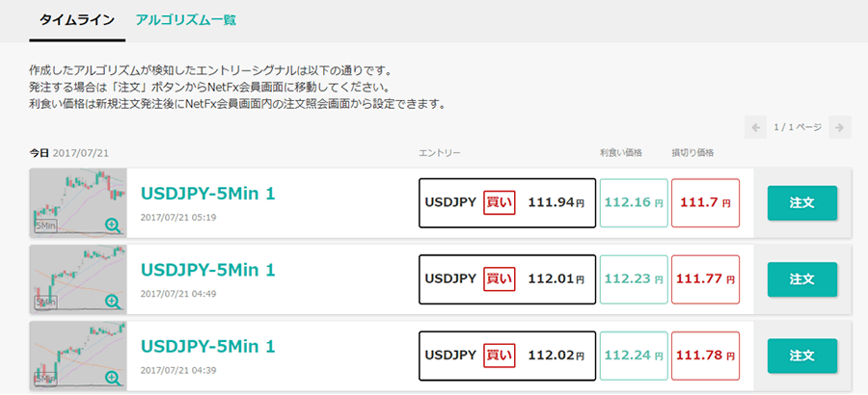
Task: Click the 買い badge for 112.01 entry
Action: pos(500,279)
